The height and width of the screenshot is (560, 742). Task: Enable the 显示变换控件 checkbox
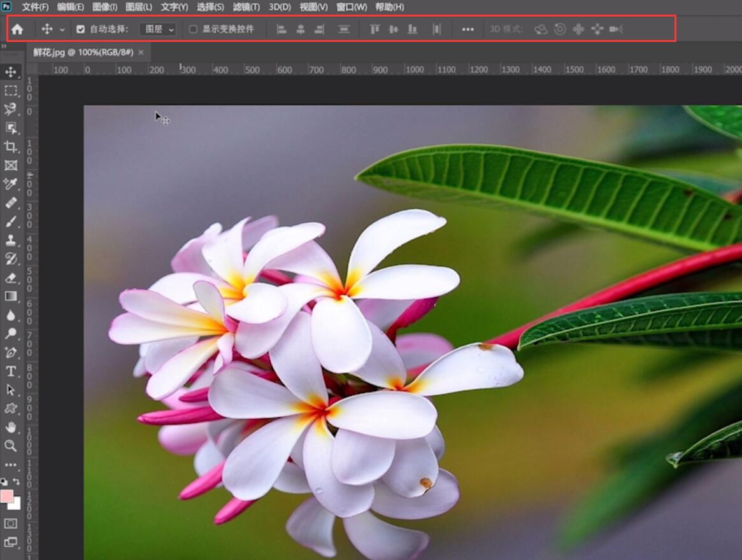point(193,29)
